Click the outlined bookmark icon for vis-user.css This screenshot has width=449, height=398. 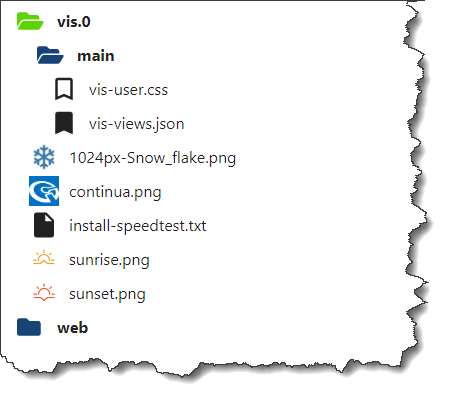click(x=64, y=89)
